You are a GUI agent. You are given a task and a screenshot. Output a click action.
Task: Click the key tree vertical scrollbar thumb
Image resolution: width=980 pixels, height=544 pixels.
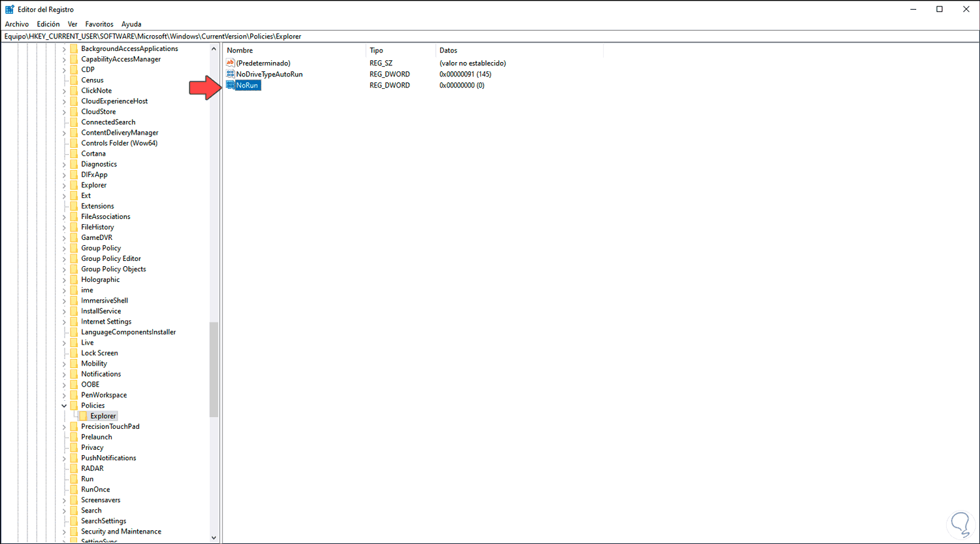(x=214, y=369)
